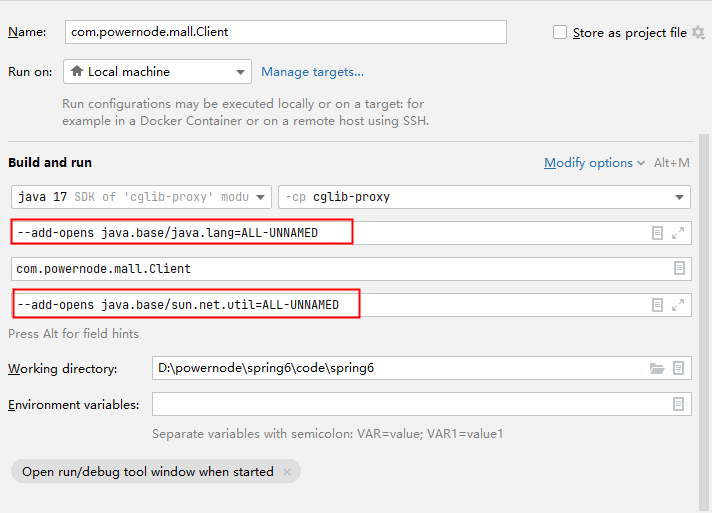
Task: Open the VM options text editor icon
Action: (658, 233)
